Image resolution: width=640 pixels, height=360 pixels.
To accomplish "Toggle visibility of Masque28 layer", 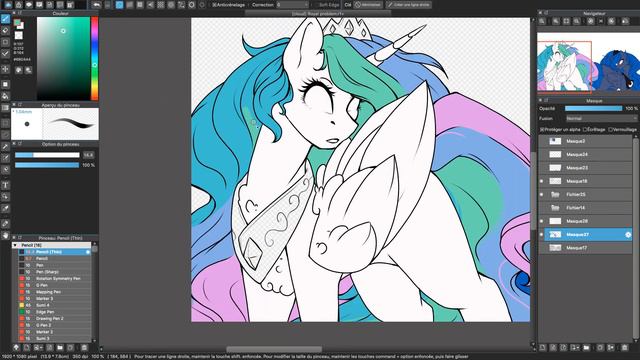I will (542, 221).
